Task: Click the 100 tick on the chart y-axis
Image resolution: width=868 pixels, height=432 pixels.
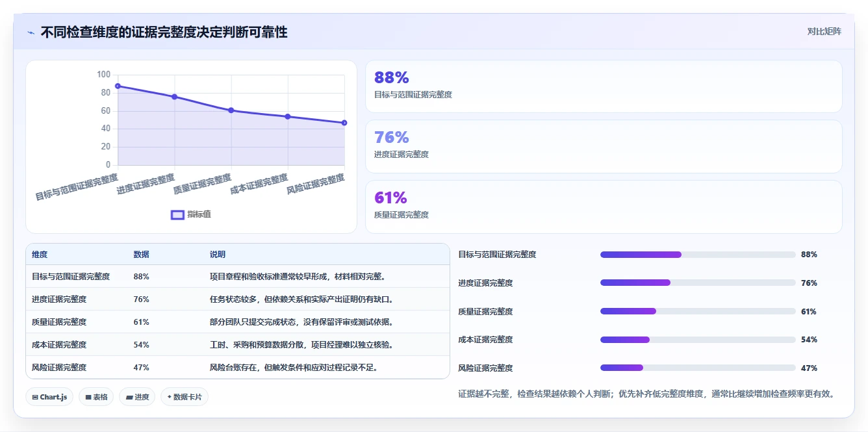Action: (103, 75)
